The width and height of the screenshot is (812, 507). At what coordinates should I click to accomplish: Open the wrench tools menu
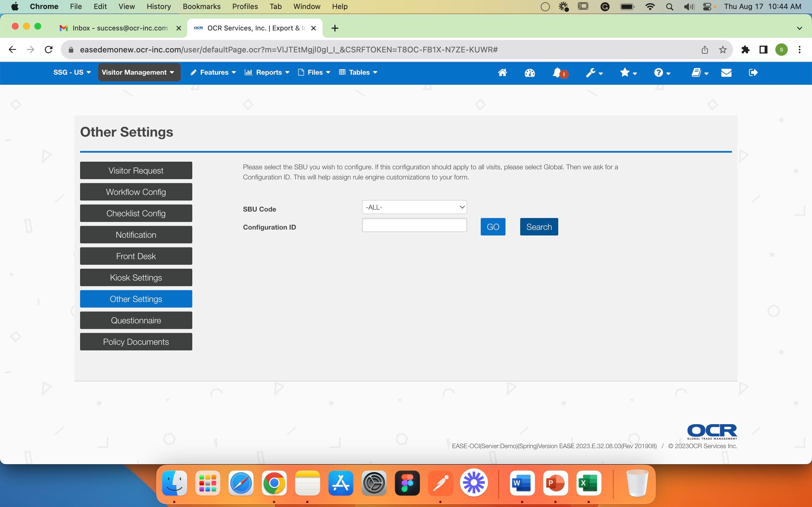594,72
